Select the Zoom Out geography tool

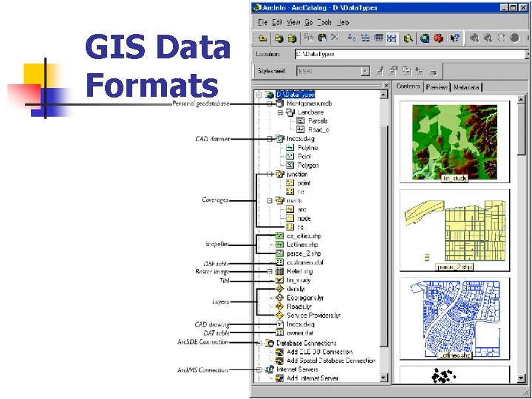488,38
